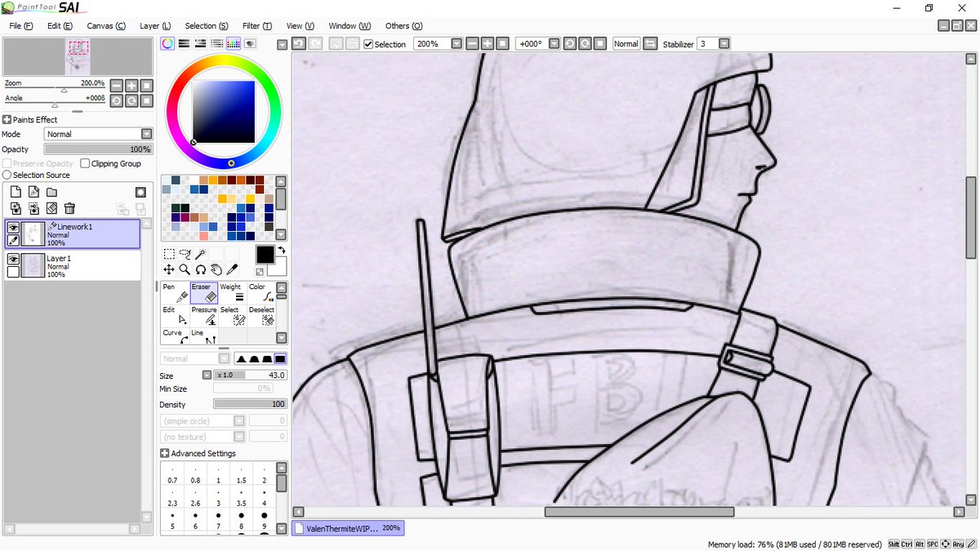Select the Pressure tool
980x551 pixels.
pyautogui.click(x=204, y=315)
